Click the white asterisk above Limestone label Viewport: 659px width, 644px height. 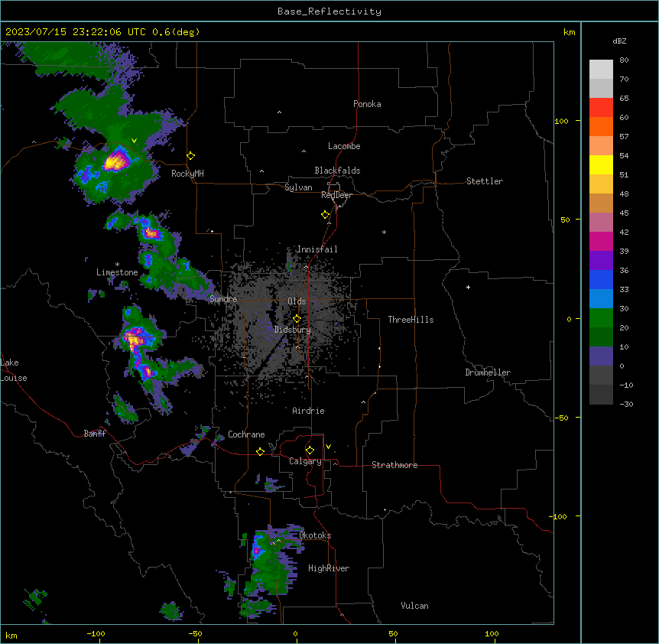pyautogui.click(x=117, y=265)
